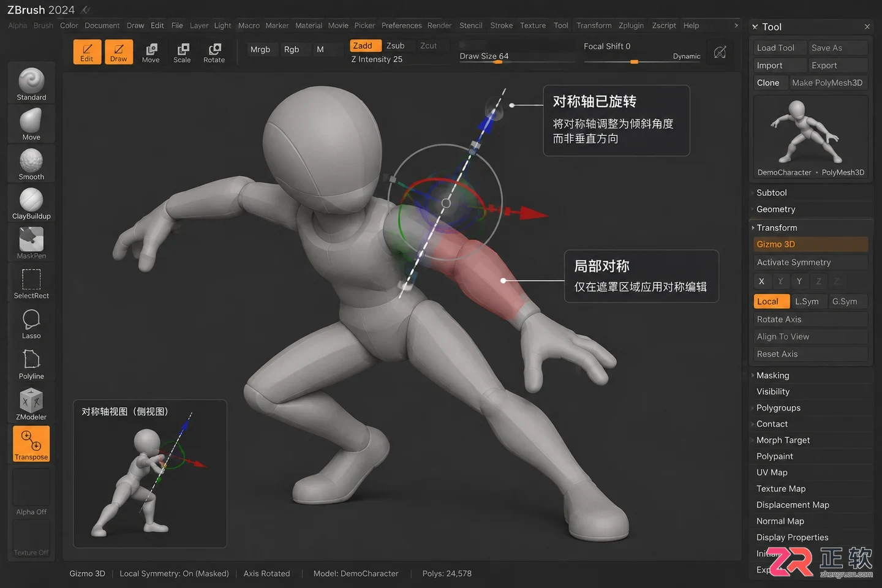Click Make PolyMesh3D button
This screenshot has width=882, height=588.
coord(827,83)
